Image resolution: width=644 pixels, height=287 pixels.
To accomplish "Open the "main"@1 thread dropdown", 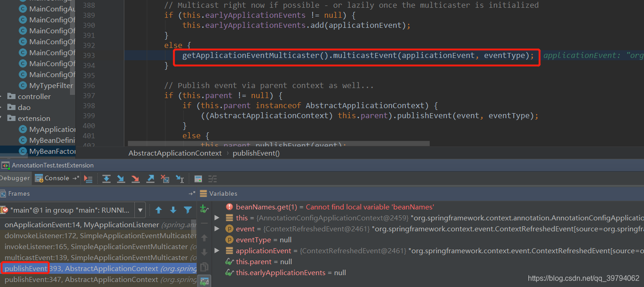I will tap(72, 210).
